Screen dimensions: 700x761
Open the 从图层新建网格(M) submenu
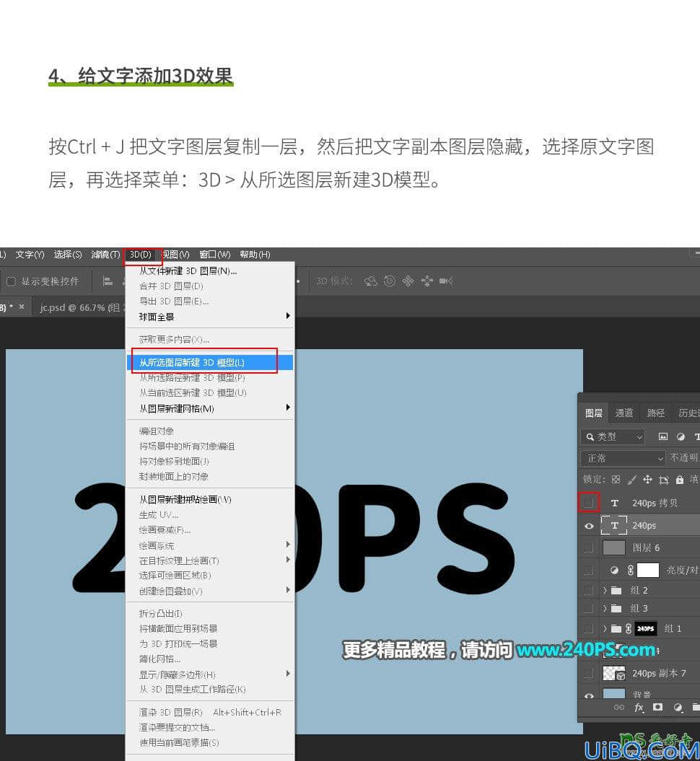[210, 409]
